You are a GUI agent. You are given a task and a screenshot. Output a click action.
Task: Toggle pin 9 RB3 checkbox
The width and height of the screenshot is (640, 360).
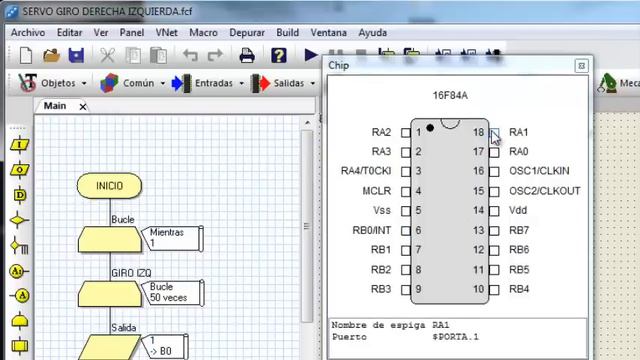[406, 290]
